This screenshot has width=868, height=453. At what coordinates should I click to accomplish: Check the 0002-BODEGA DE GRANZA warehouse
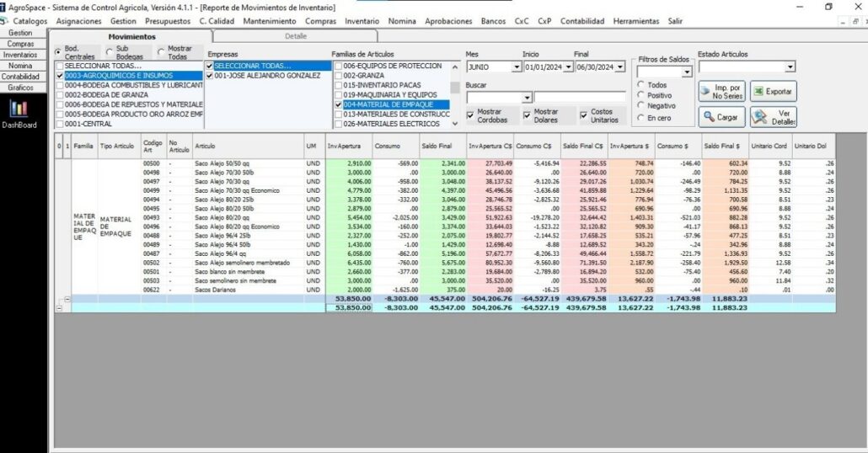click(x=59, y=95)
